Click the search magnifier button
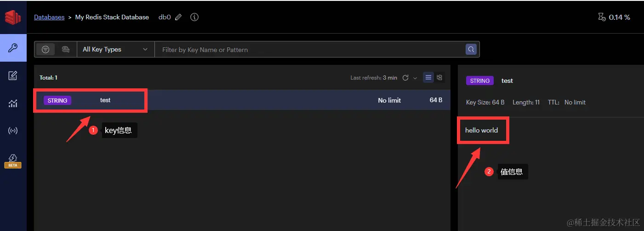 point(471,49)
